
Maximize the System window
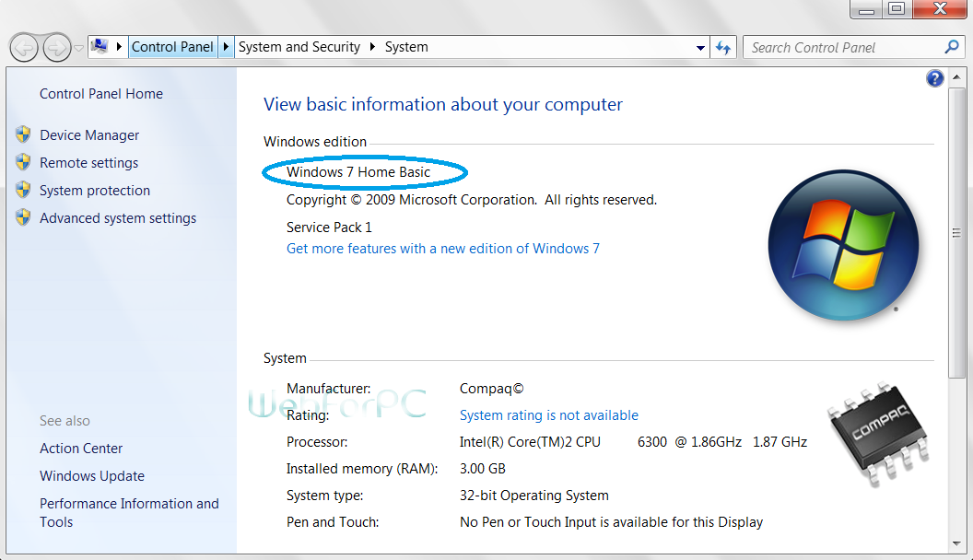click(x=897, y=9)
